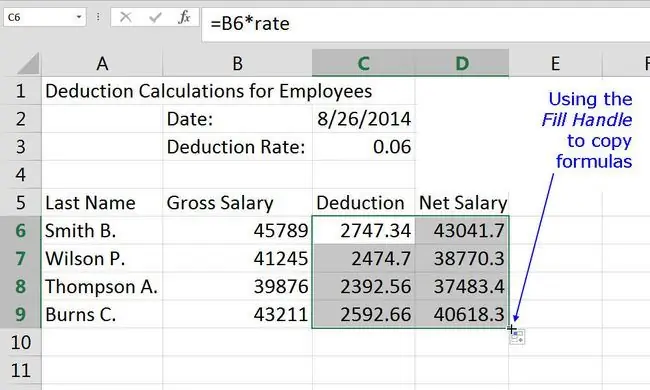Click the Select All corner triangle
The width and height of the screenshot is (650, 390).
point(29,63)
